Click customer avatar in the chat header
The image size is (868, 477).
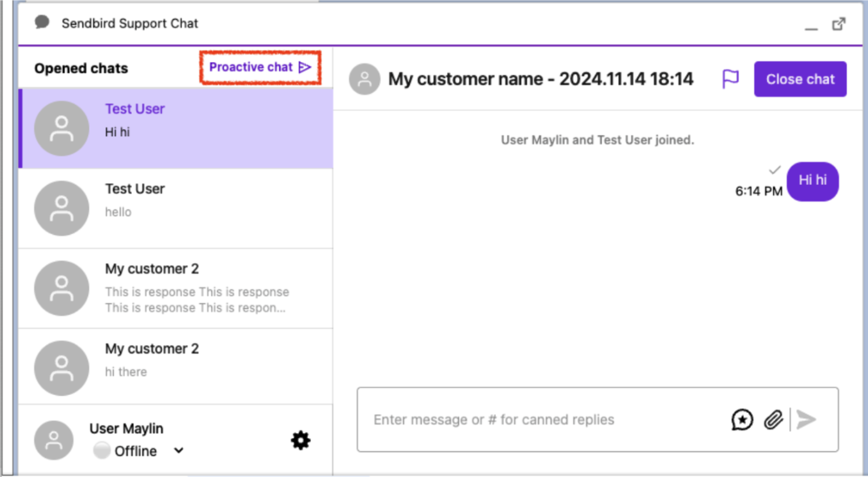pos(365,79)
